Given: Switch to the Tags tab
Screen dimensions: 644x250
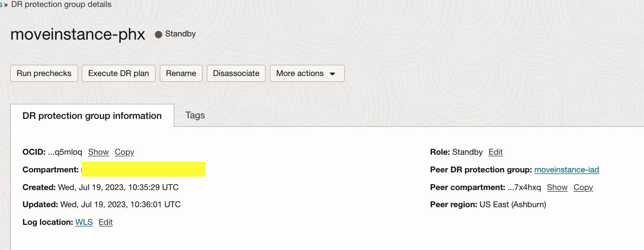Looking at the screenshot, I should tap(195, 115).
